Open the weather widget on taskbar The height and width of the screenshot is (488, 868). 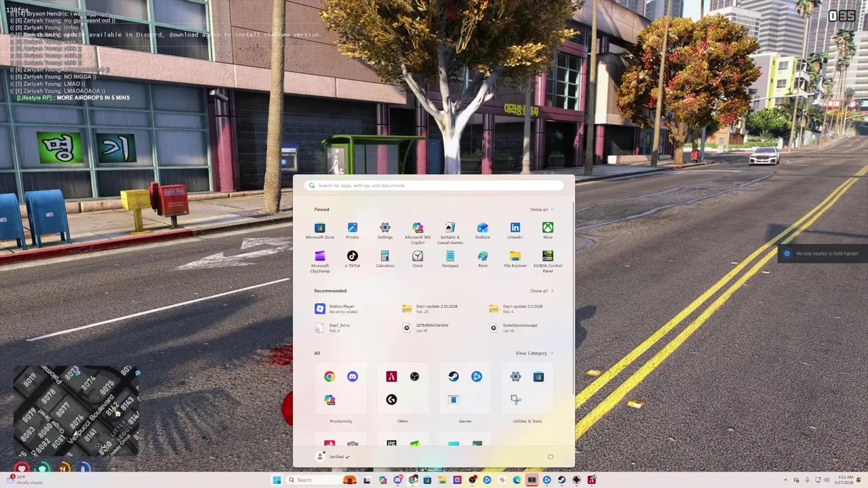(24, 480)
